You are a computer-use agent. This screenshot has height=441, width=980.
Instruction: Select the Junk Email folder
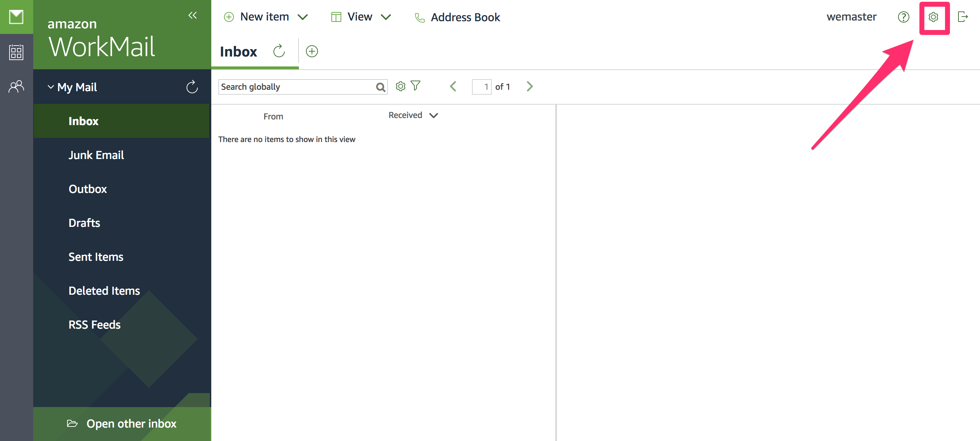(96, 155)
